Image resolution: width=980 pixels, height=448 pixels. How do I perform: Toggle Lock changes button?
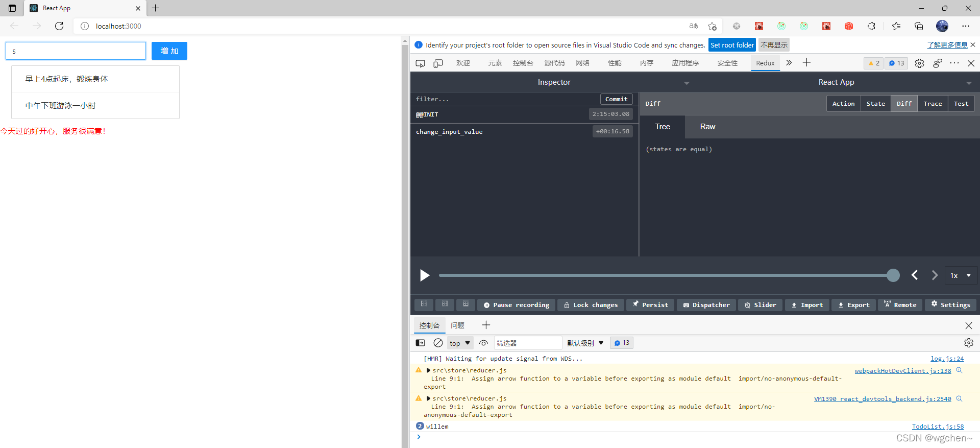[591, 305]
